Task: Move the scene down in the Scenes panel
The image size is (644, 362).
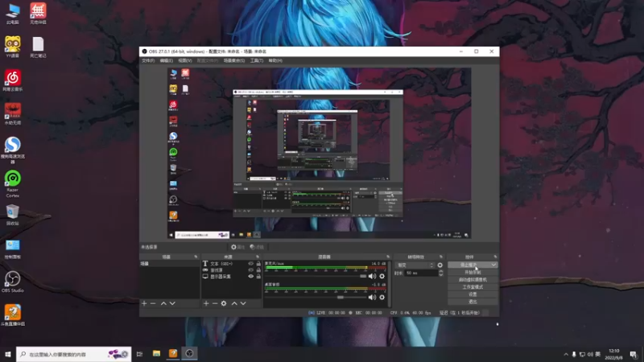Action: pyautogui.click(x=172, y=303)
